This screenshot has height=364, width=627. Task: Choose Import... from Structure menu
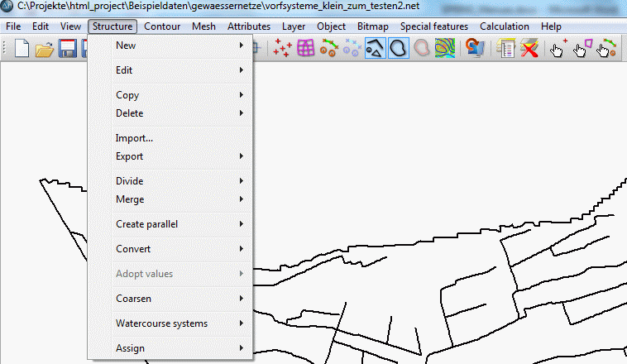(170, 138)
